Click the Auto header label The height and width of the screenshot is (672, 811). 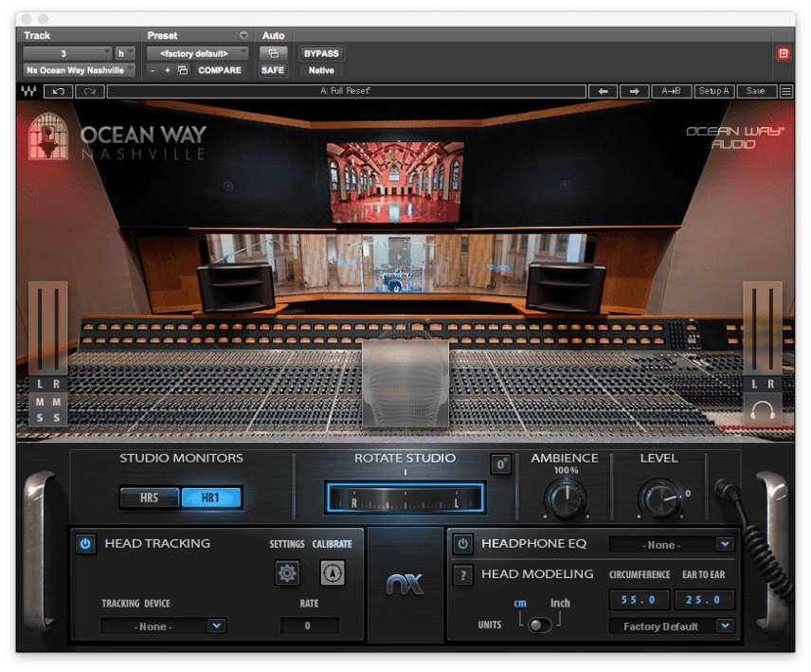point(273,35)
